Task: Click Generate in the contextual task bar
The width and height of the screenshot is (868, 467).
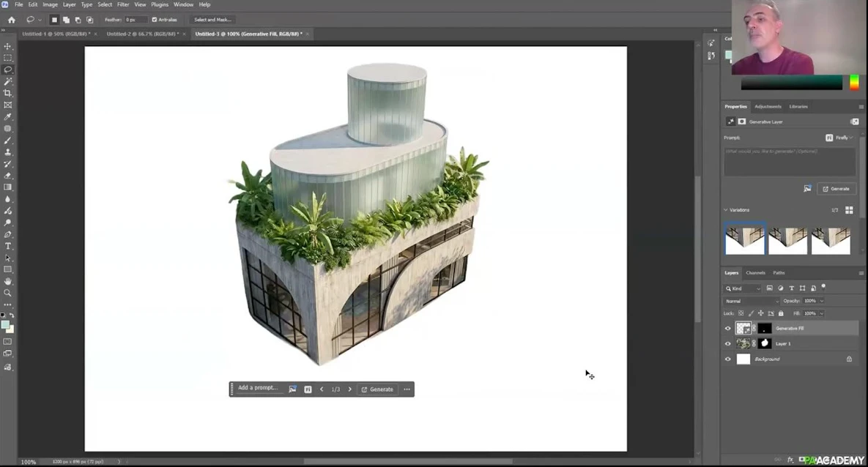Action: 377,389
